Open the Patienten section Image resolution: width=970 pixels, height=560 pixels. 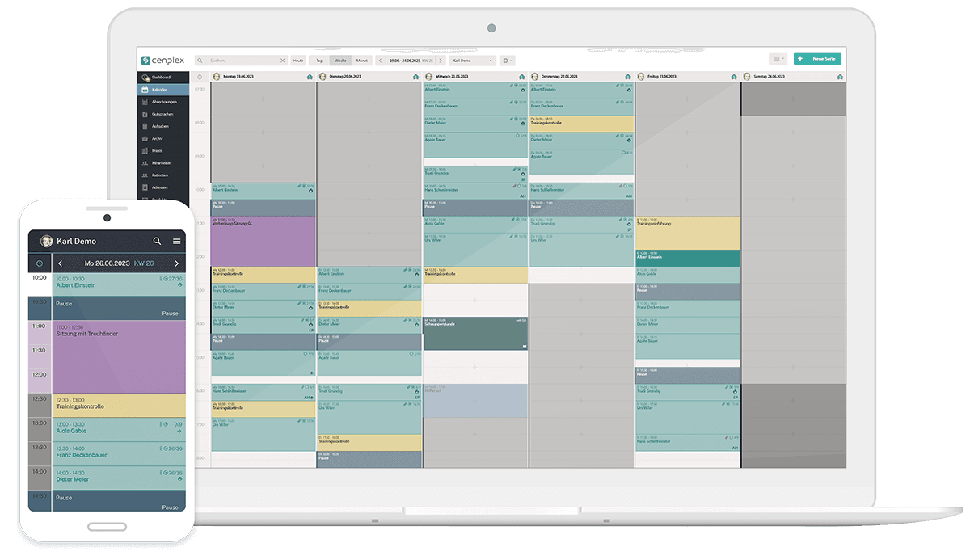coord(162,175)
